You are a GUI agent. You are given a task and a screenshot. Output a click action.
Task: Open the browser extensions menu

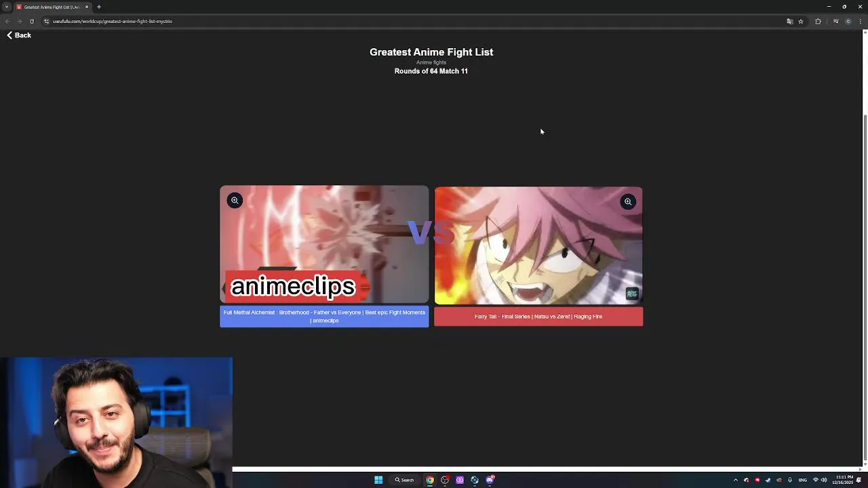(818, 21)
